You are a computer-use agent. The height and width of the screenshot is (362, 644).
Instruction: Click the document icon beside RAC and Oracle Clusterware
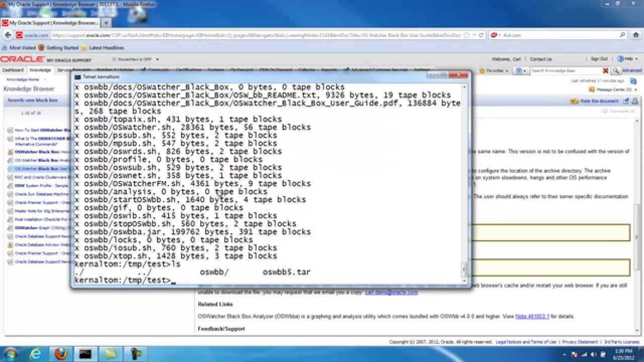pos(10,177)
